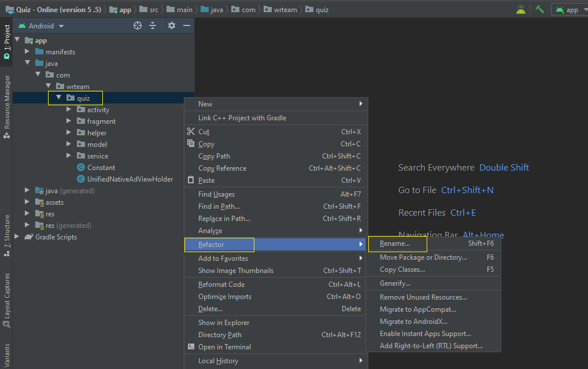
Task: Open the Refactor submenu
Action: point(276,245)
